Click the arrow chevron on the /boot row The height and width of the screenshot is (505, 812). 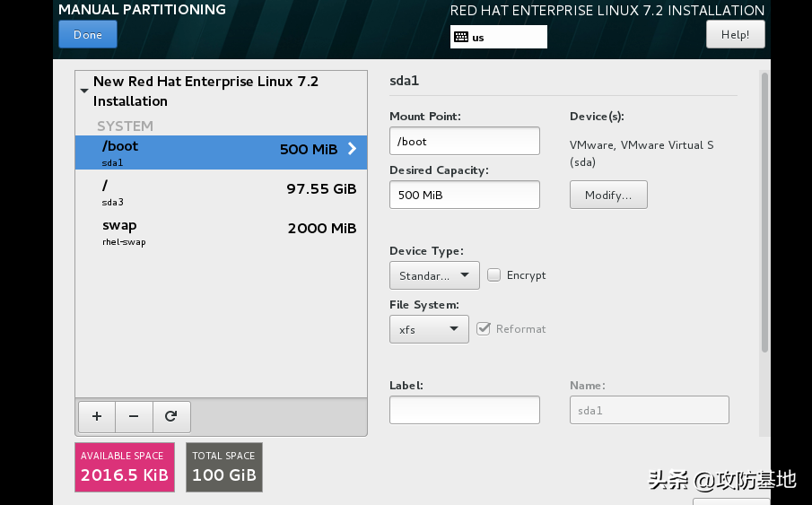[352, 149]
